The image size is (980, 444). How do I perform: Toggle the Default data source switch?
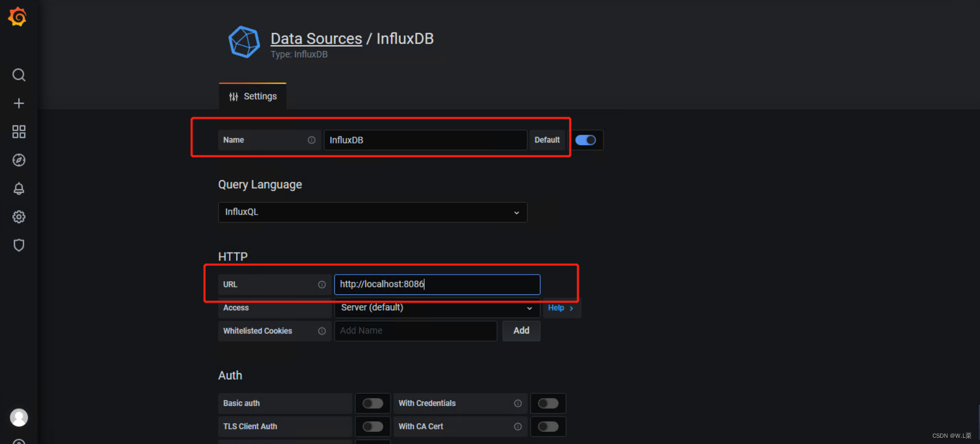(x=585, y=140)
